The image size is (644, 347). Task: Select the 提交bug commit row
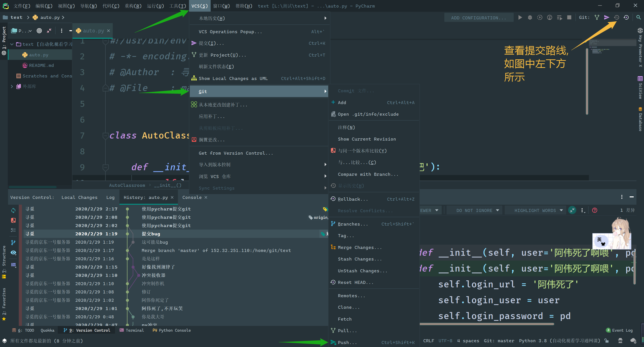tap(151, 234)
